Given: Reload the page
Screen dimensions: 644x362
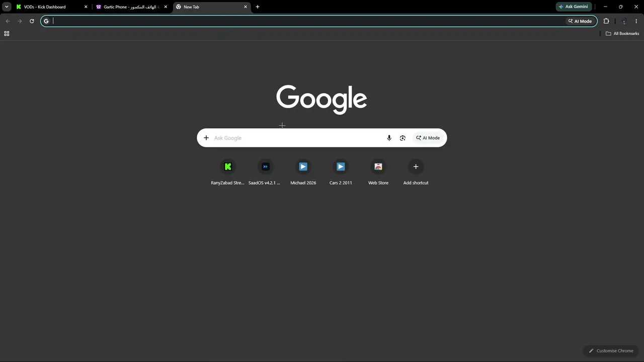Looking at the screenshot, I should click(x=32, y=21).
